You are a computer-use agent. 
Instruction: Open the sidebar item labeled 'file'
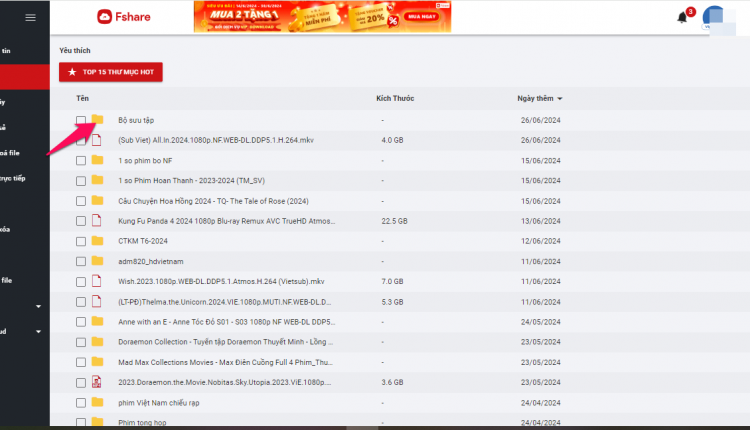click(x=7, y=281)
